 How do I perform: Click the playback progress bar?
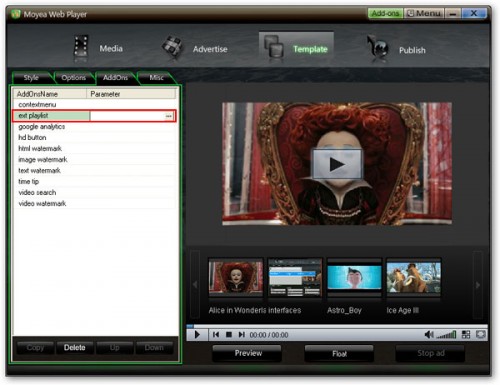337,326
